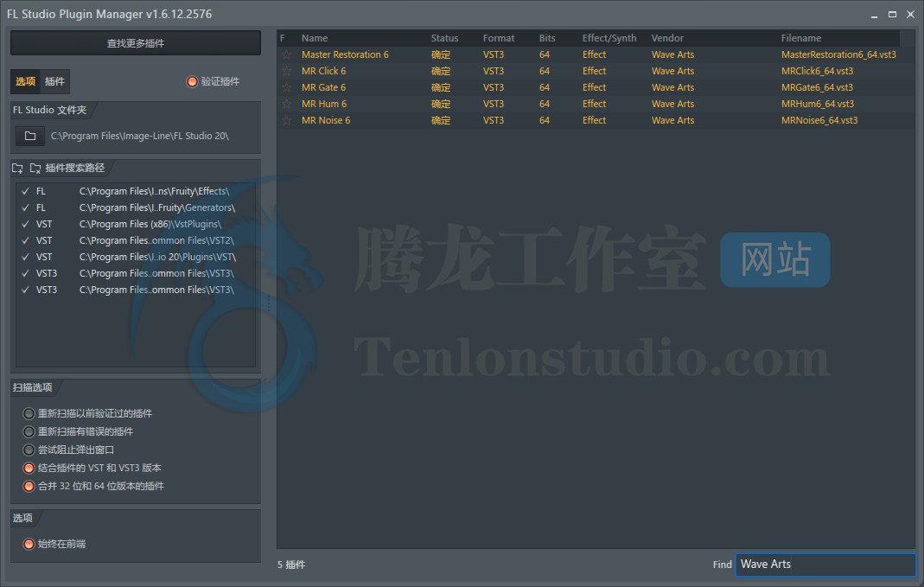Click filename MRHum6_64.vst3
The height and width of the screenshot is (587, 924).
(x=818, y=105)
